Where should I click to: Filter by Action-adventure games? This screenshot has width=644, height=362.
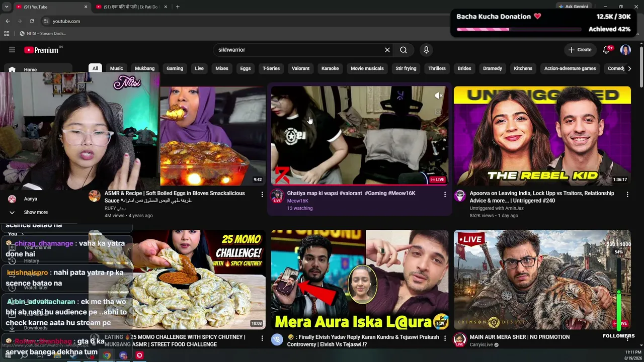pyautogui.click(x=570, y=68)
